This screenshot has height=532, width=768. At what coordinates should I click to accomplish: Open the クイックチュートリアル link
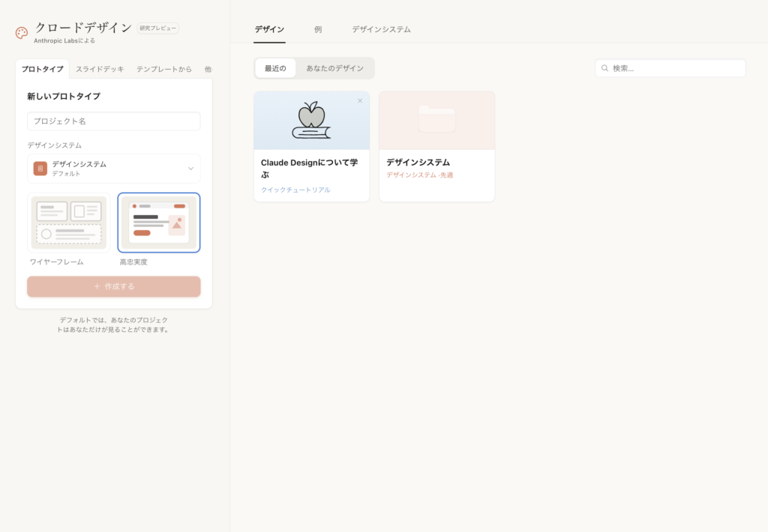[x=295, y=190]
